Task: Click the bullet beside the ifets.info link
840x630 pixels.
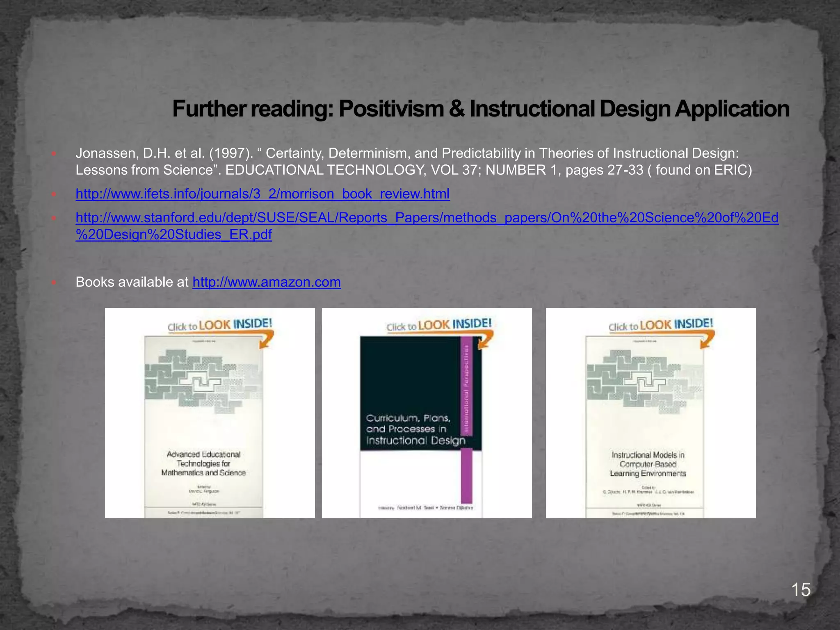Action: point(53,194)
